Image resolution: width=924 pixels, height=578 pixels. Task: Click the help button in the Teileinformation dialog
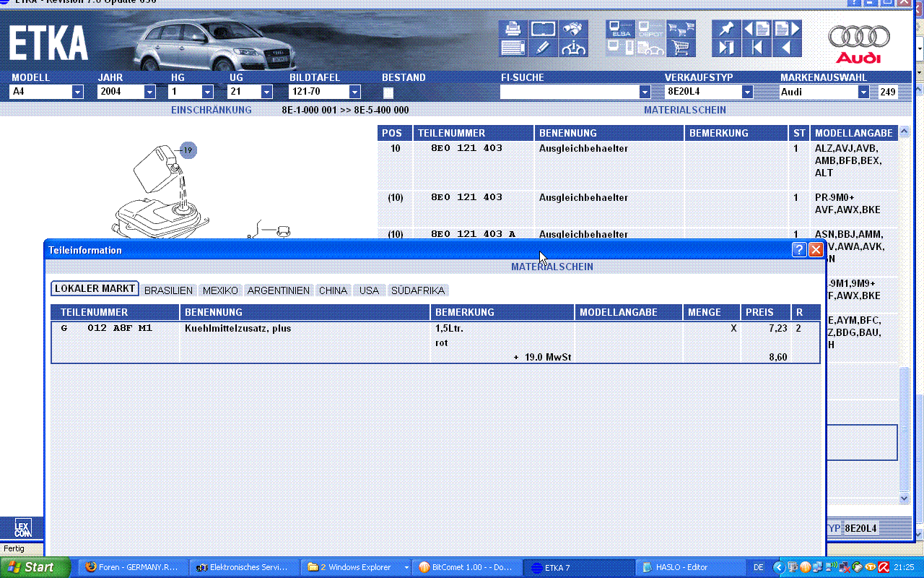(x=799, y=250)
